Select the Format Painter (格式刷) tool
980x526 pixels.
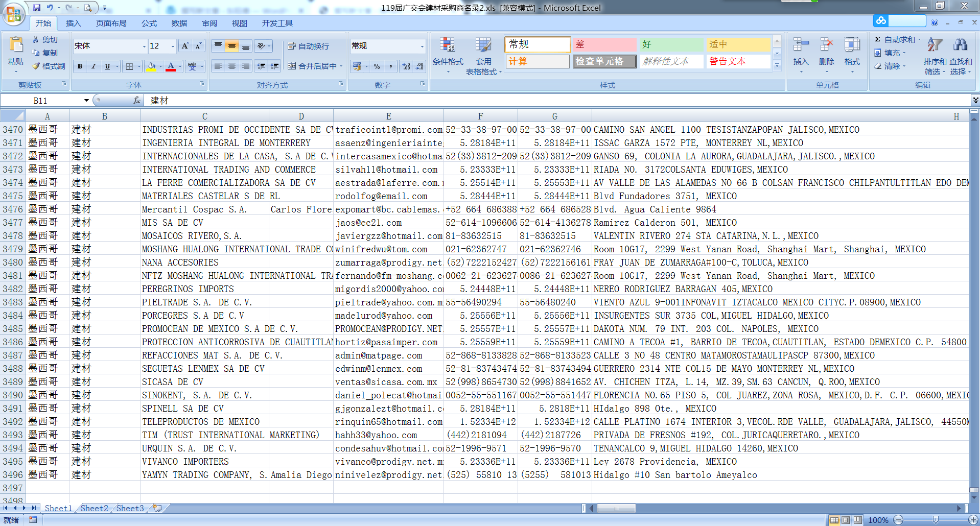pyautogui.click(x=49, y=66)
